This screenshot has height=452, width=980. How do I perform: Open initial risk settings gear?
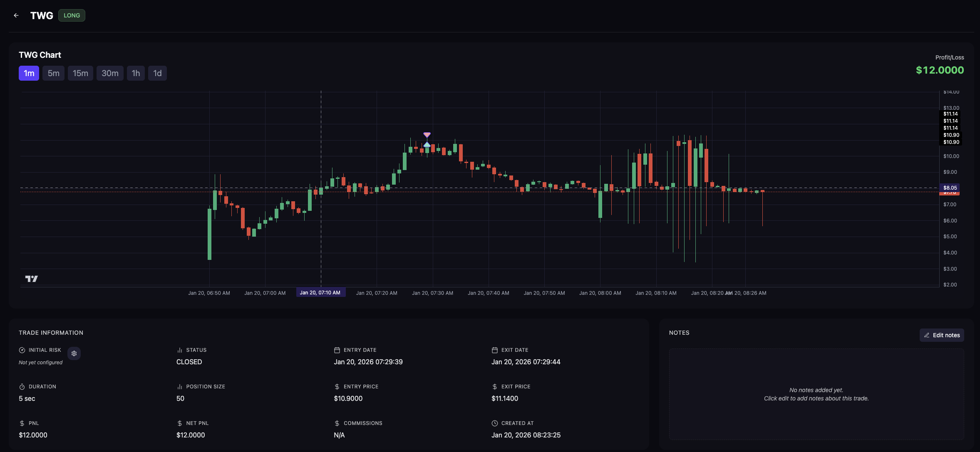74,353
